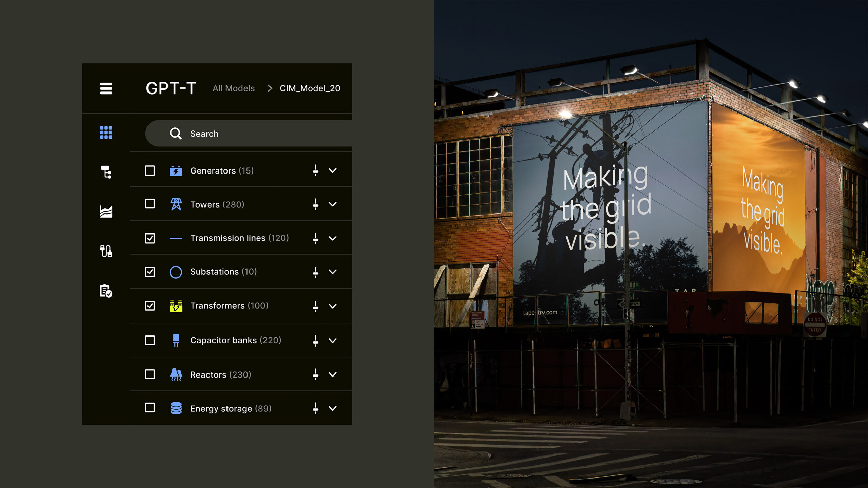Uncheck the Transmission lines checkbox
Viewport: 868px width, 488px height.
point(150,238)
